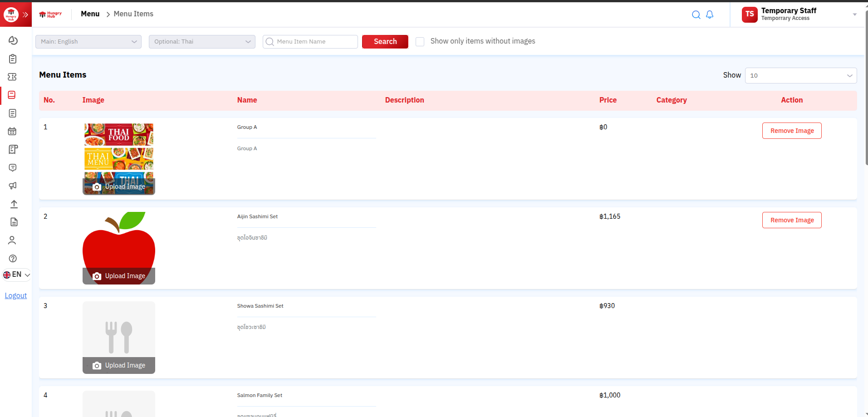The height and width of the screenshot is (417, 868).
Task: Remove image for Aijin Sashimi Set
Action: click(x=792, y=220)
